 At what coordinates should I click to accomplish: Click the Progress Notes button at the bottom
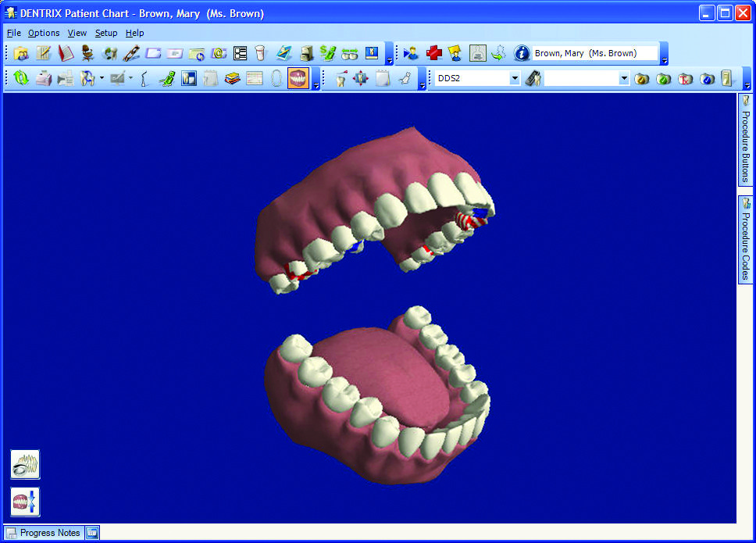tap(43, 533)
